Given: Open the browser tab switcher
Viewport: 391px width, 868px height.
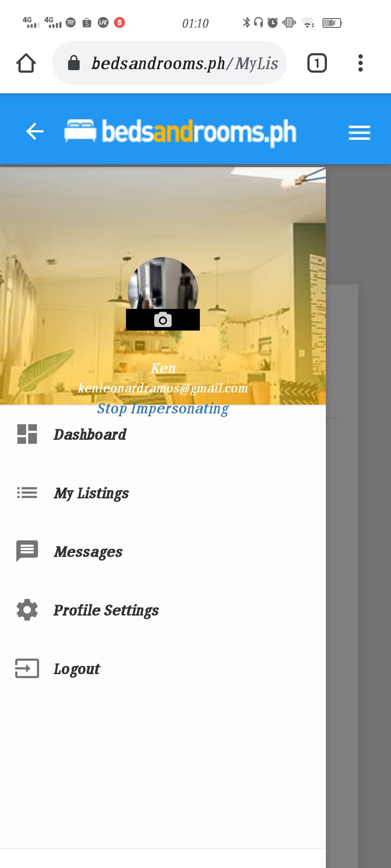Looking at the screenshot, I should click(317, 63).
